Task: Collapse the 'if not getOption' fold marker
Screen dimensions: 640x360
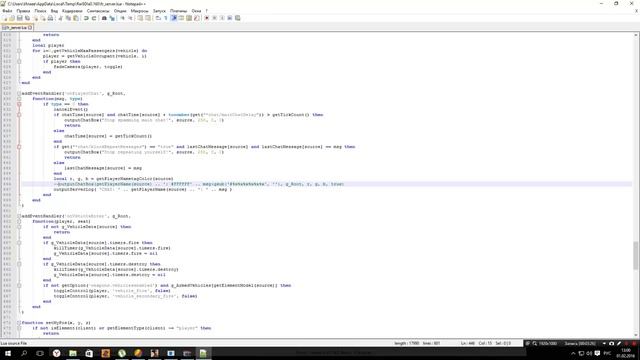Action: coord(19,285)
